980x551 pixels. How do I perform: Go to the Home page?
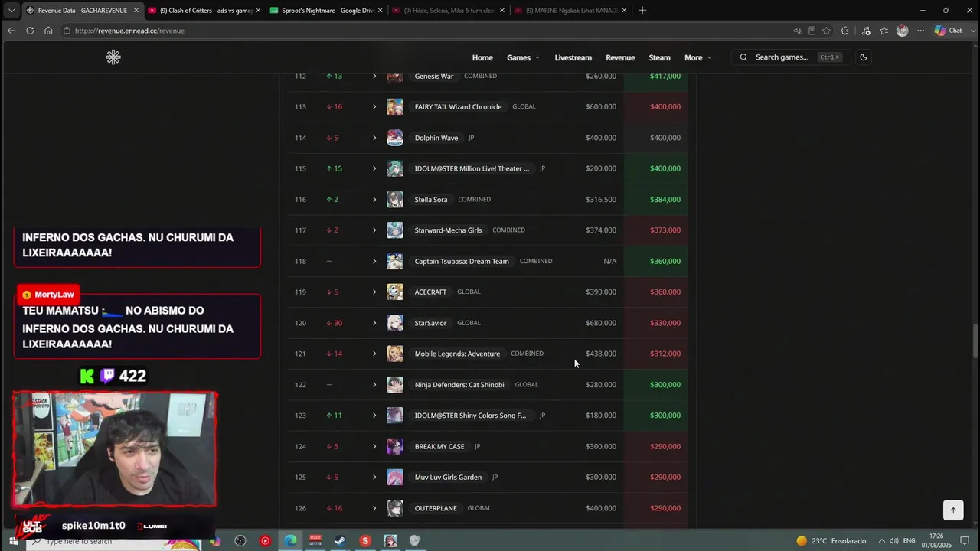[482, 57]
